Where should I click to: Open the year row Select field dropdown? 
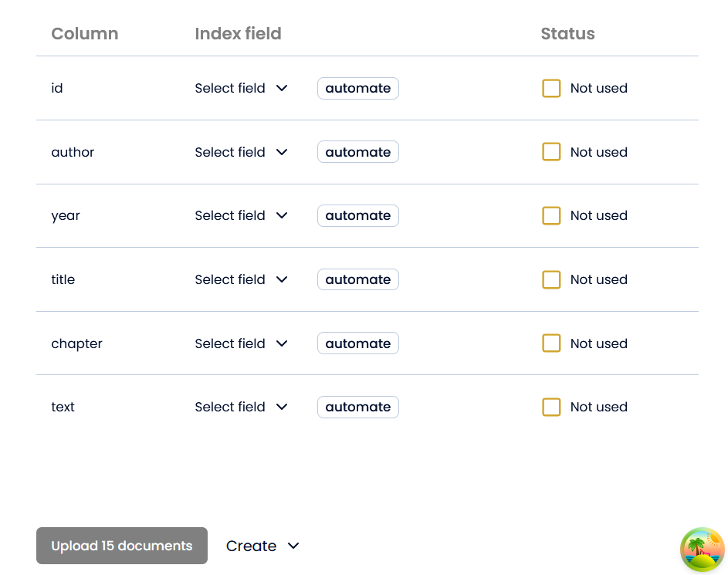point(241,216)
